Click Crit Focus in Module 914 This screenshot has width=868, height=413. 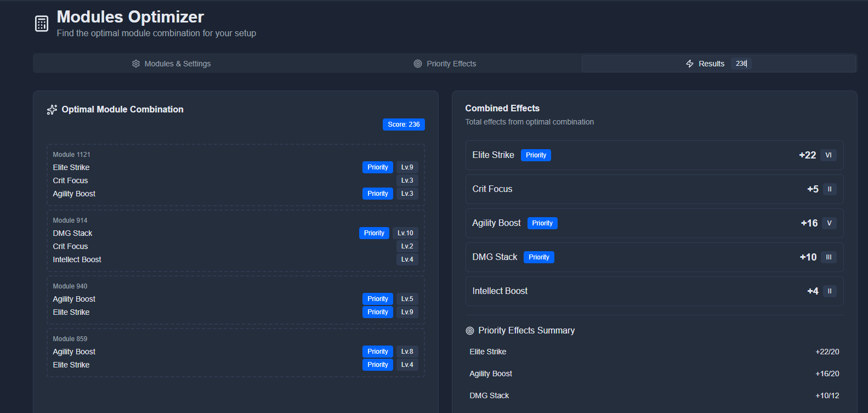point(70,246)
